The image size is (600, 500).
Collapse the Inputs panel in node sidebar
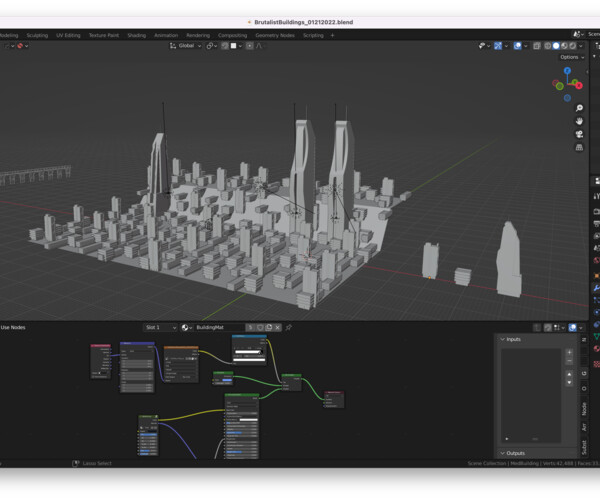click(x=503, y=339)
